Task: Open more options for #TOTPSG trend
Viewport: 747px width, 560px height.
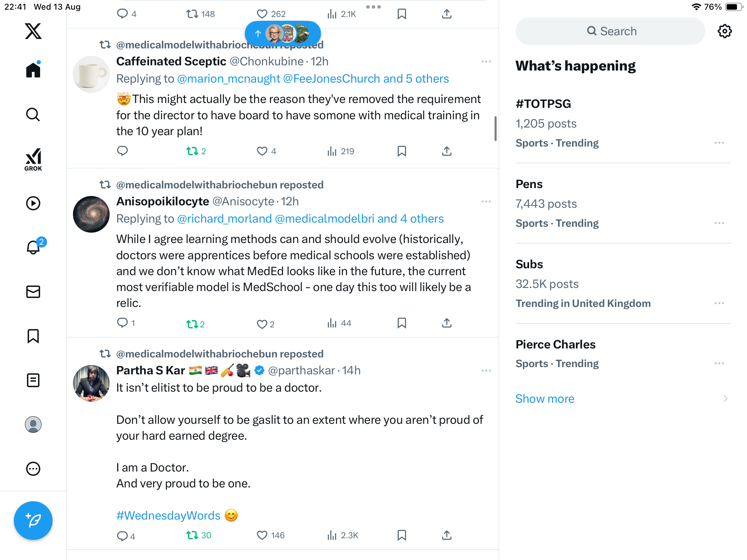Action: (x=719, y=143)
